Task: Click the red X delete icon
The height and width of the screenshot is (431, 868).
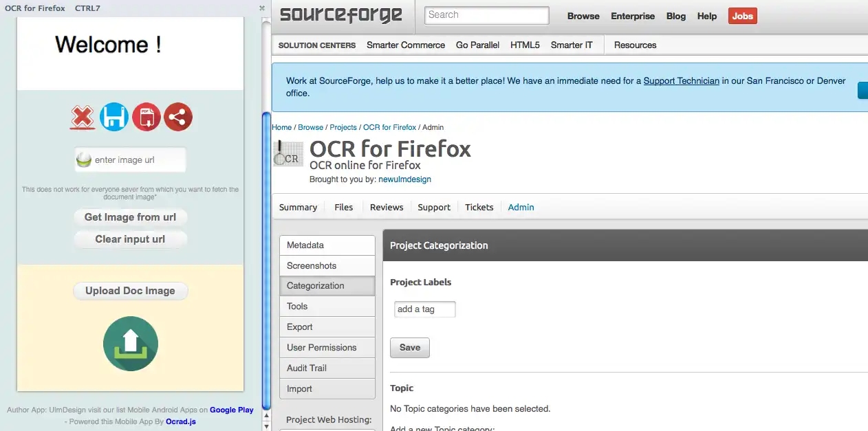Action: [83, 118]
